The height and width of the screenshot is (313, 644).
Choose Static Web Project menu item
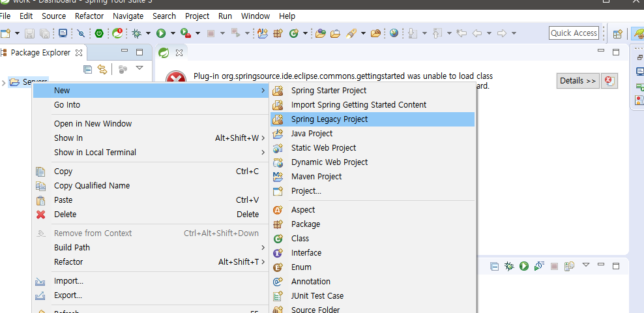(x=373, y=148)
